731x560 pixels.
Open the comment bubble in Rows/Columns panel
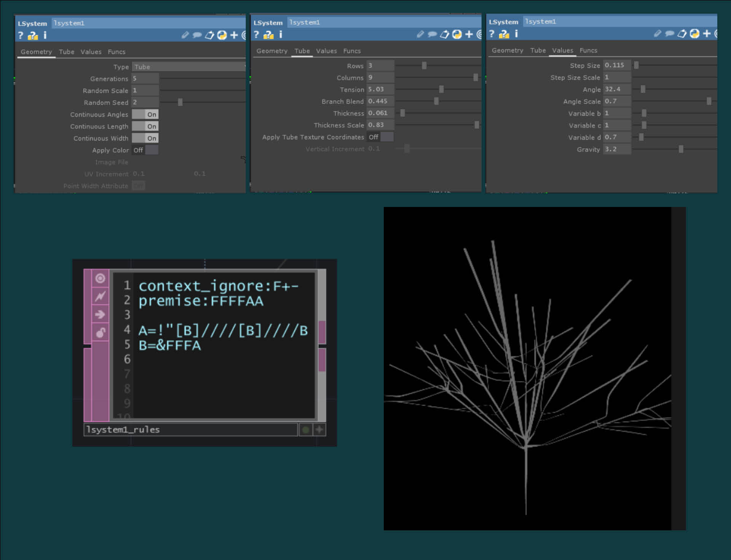click(x=432, y=34)
